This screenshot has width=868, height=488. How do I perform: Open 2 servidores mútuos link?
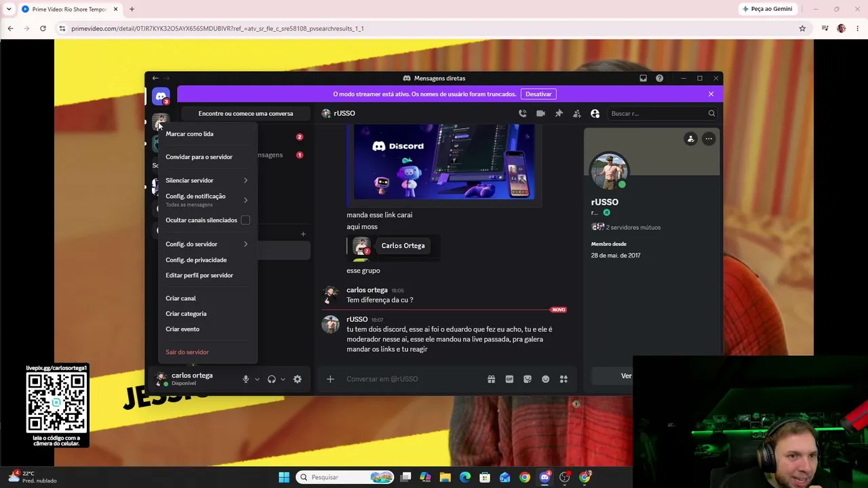(633, 227)
